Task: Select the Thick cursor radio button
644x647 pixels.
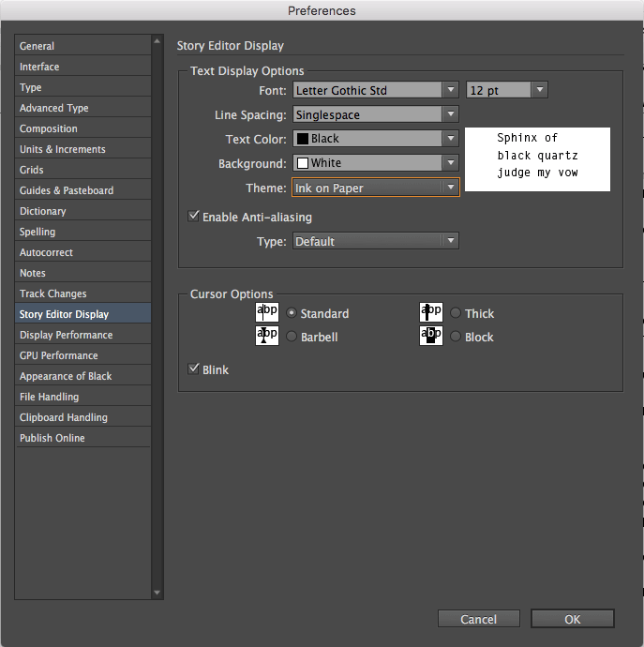Action: click(x=456, y=313)
